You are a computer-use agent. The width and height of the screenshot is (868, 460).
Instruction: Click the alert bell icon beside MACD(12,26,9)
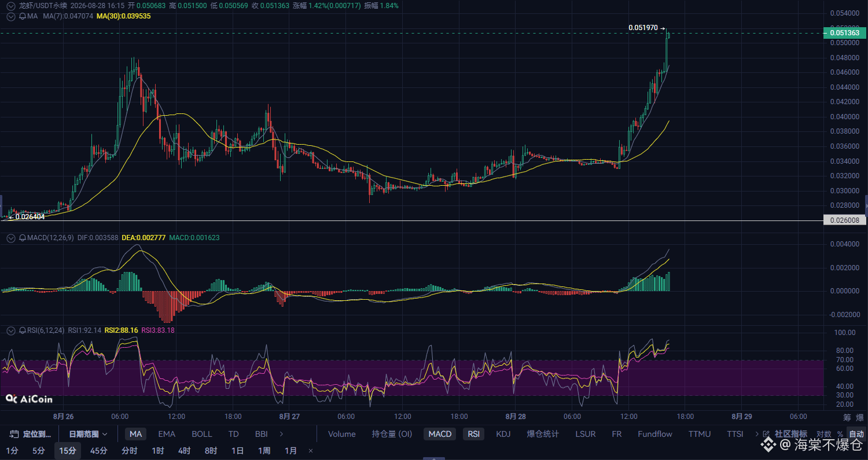[x=23, y=238]
